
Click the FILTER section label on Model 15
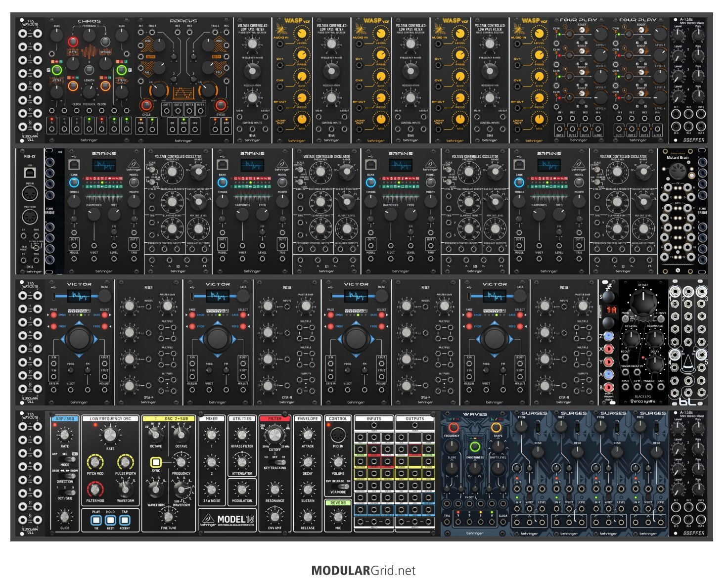click(x=274, y=419)
